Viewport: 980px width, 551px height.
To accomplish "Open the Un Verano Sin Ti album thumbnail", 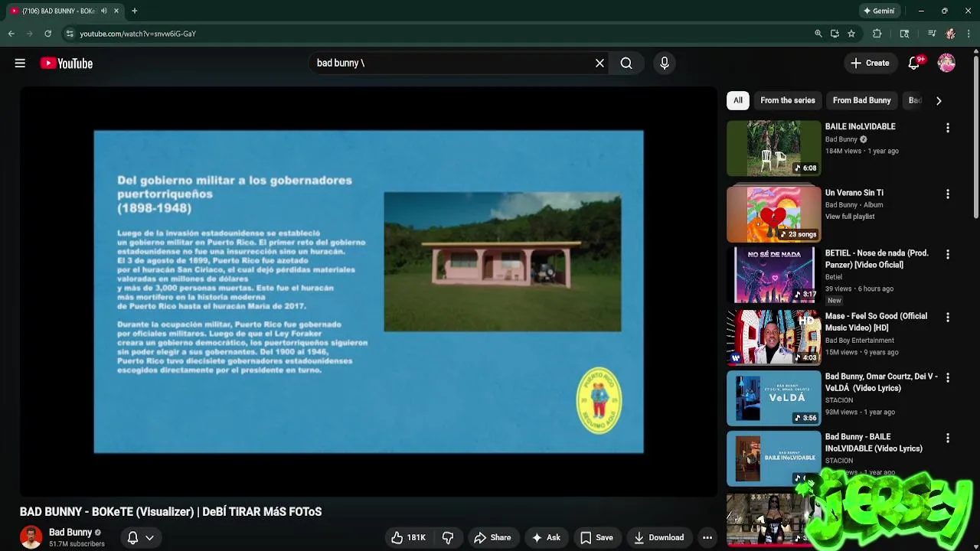I will coord(774,214).
